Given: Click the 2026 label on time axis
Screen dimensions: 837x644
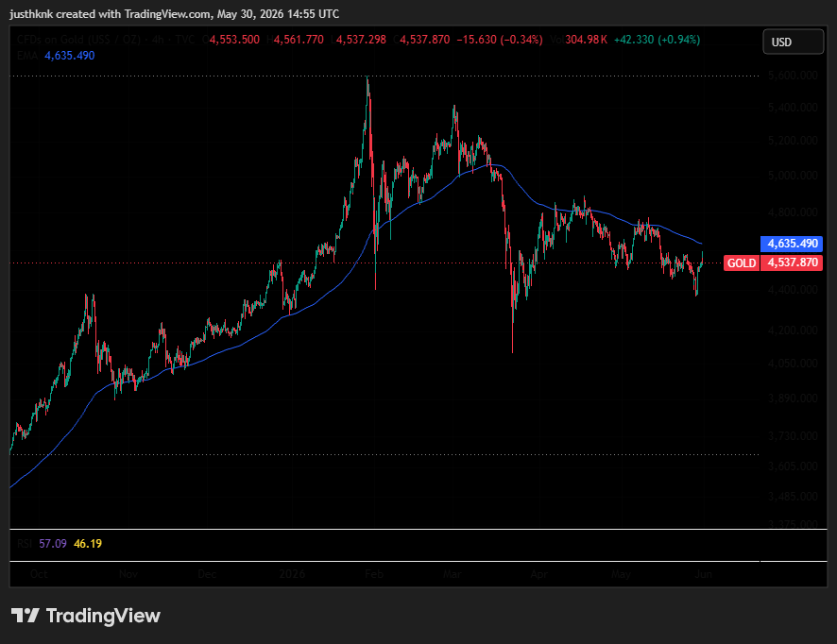Looking at the screenshot, I should (x=293, y=574).
